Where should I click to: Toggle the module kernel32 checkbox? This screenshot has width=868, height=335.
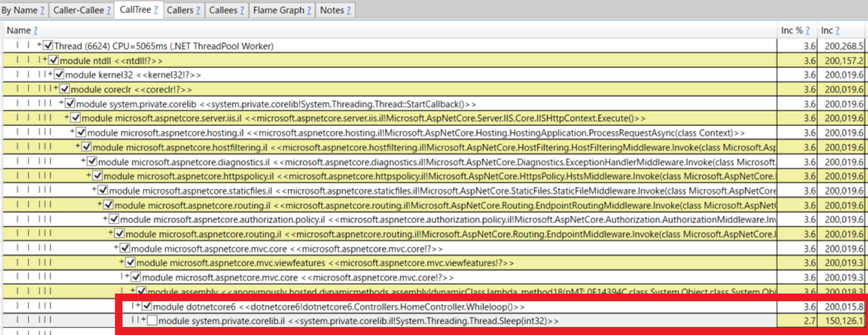point(59,74)
